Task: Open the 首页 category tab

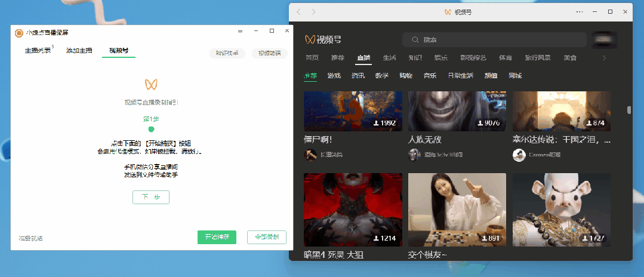Action: point(312,58)
